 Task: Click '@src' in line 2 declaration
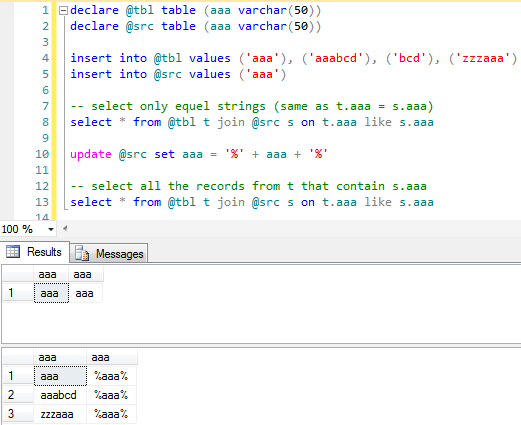point(140,26)
